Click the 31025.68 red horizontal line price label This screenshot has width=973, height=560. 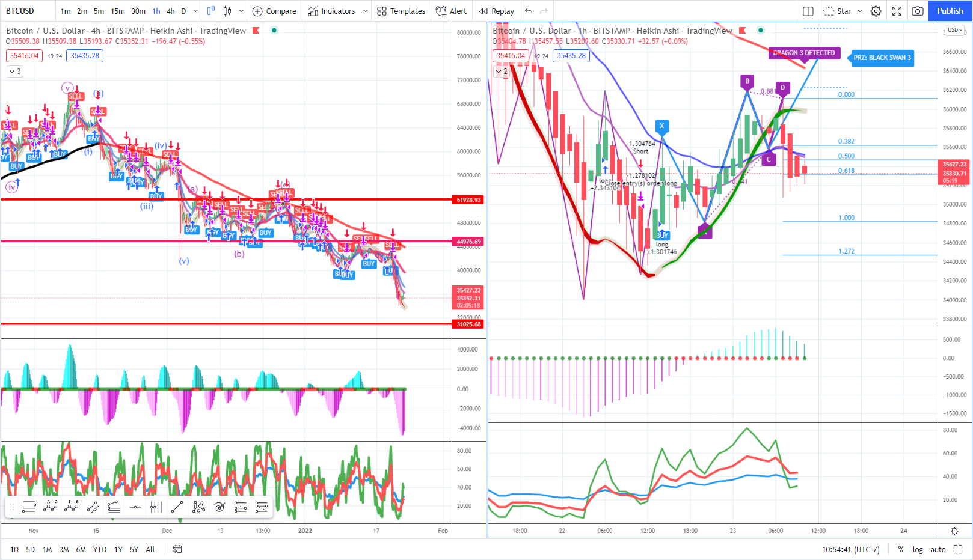[469, 324]
